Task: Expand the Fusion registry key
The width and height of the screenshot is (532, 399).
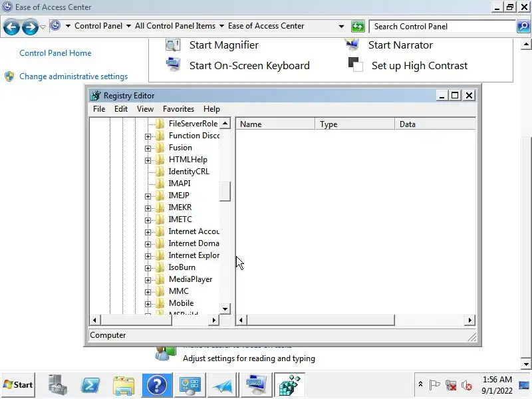Action: pos(148,148)
